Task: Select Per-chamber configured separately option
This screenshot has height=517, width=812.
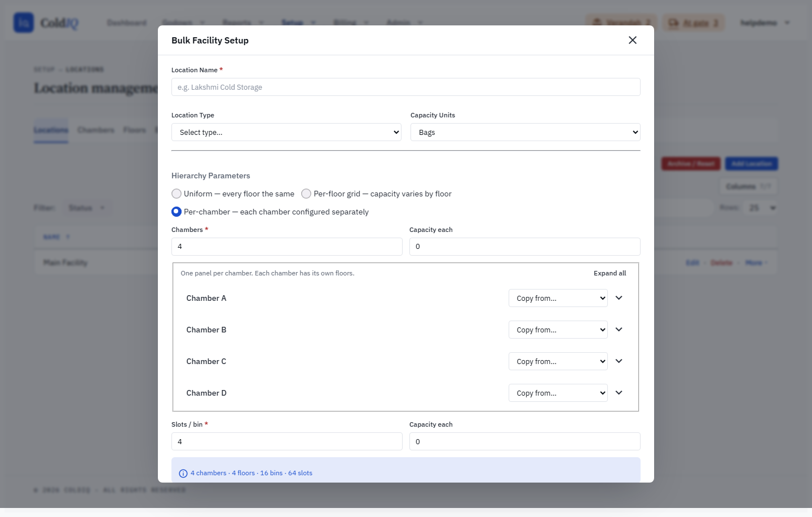Action: click(x=176, y=212)
